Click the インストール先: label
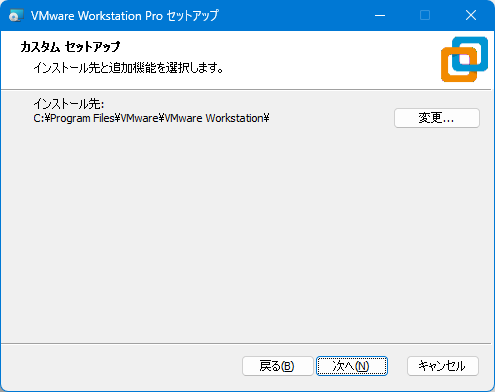The image size is (495, 392). click(69, 104)
